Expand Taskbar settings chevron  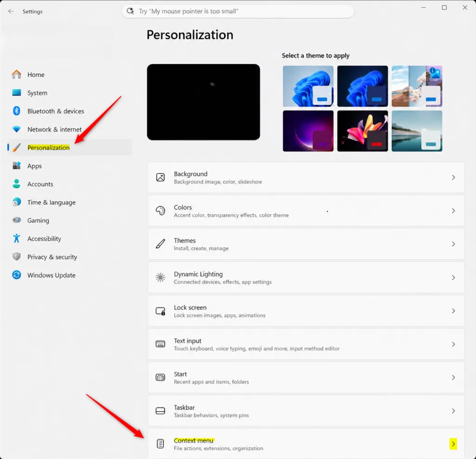pyautogui.click(x=453, y=411)
